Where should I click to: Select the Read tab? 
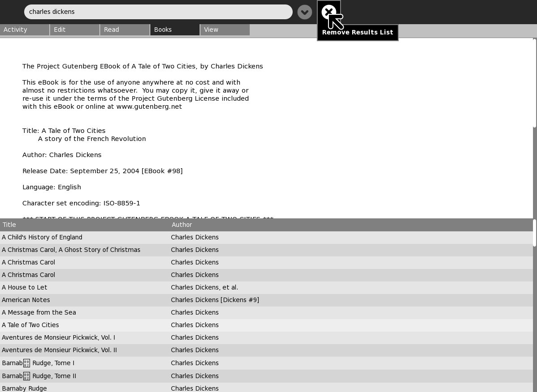point(125,30)
